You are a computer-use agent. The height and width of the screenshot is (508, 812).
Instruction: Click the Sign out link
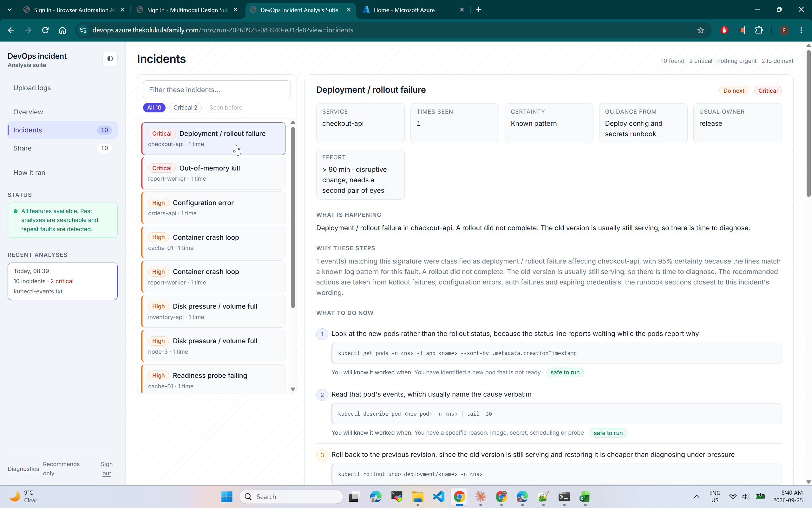click(107, 469)
